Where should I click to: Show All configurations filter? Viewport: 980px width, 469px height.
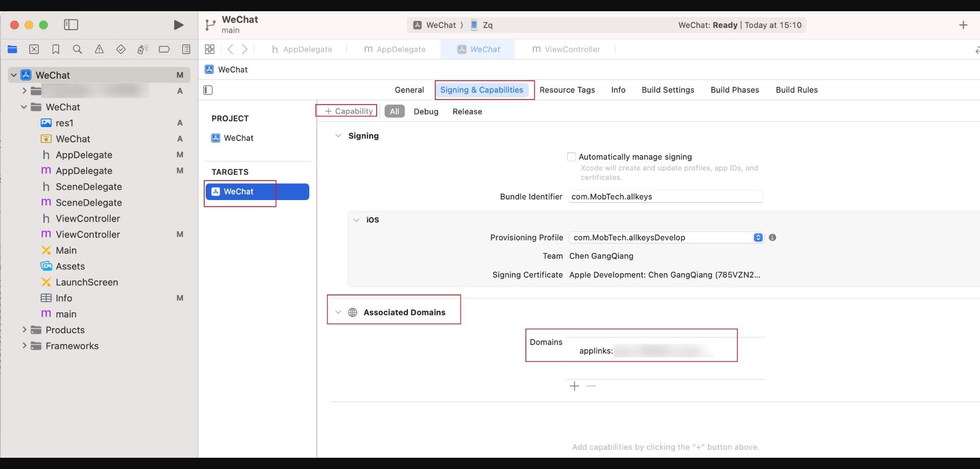pos(395,111)
